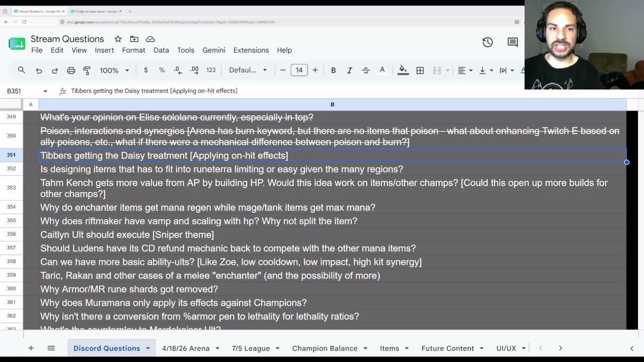Open horizontal align dropdown

pos(465,70)
